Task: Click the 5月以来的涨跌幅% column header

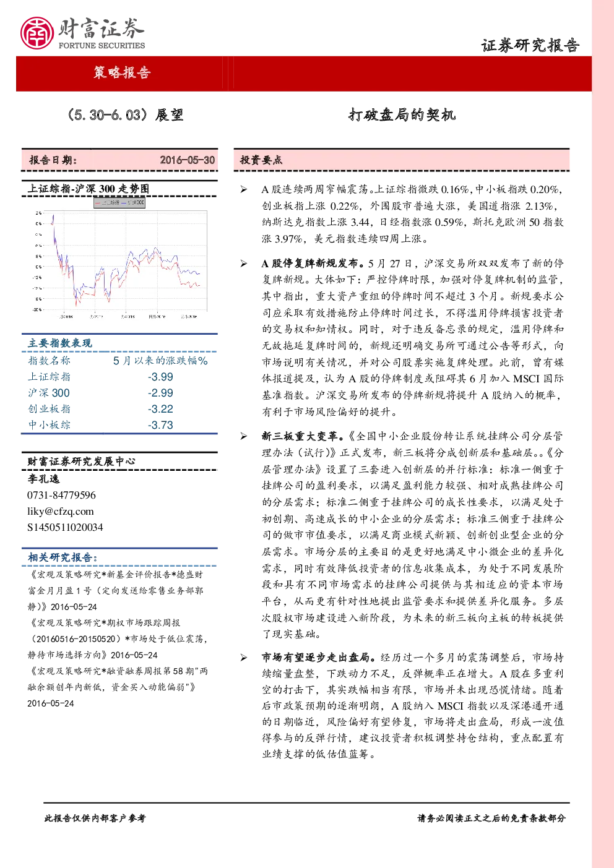Action: 160,360
